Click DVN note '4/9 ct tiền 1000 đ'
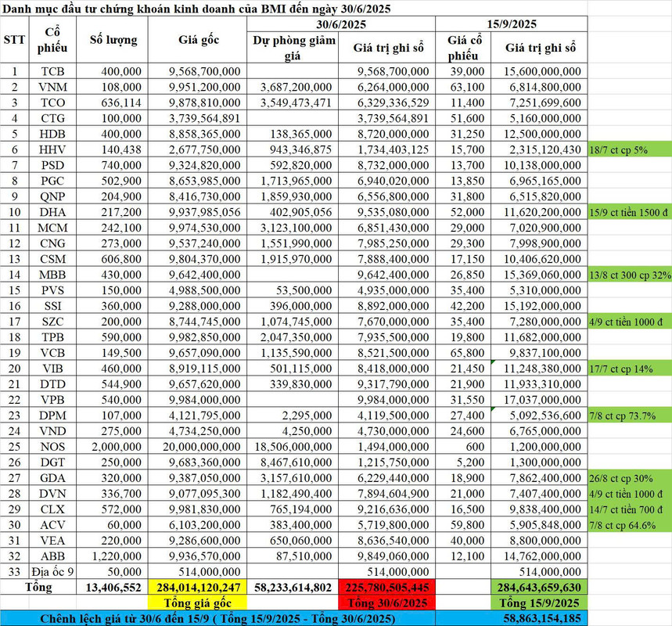The image size is (672, 626). [x=630, y=494]
